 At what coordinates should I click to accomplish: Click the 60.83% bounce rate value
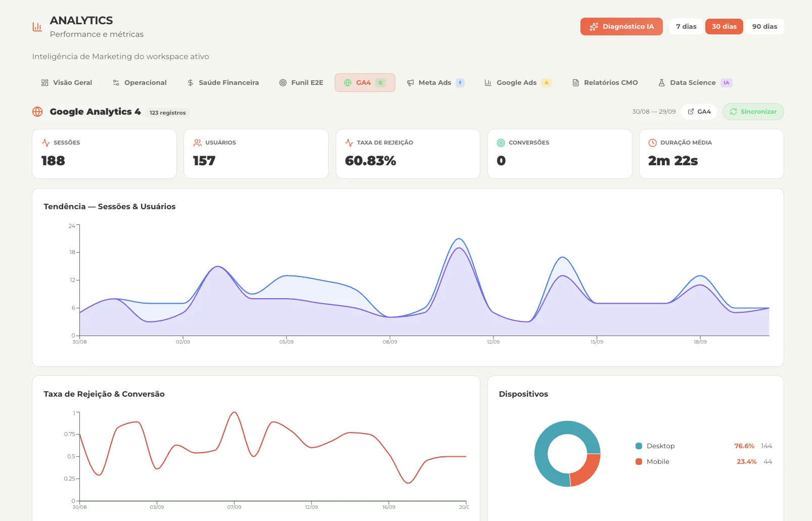371,161
